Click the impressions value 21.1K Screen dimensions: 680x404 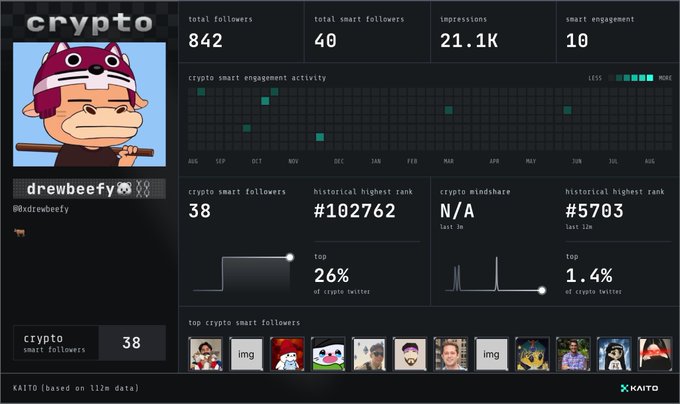[469, 41]
